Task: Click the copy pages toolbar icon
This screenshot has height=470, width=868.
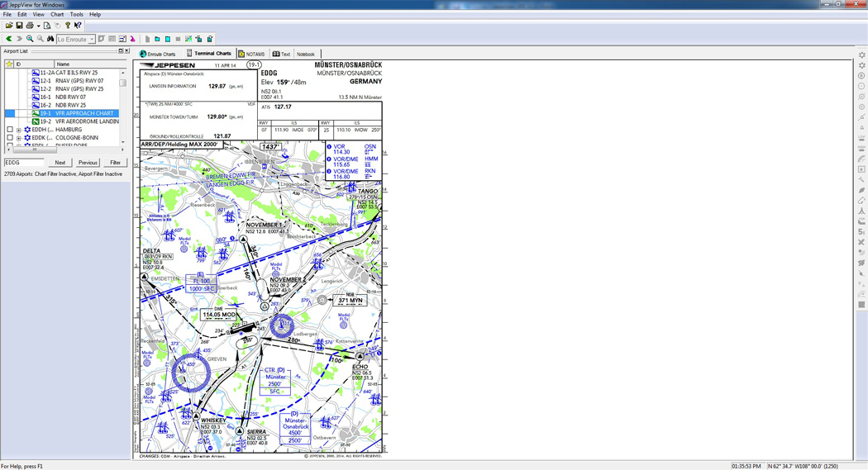Action: point(198,39)
